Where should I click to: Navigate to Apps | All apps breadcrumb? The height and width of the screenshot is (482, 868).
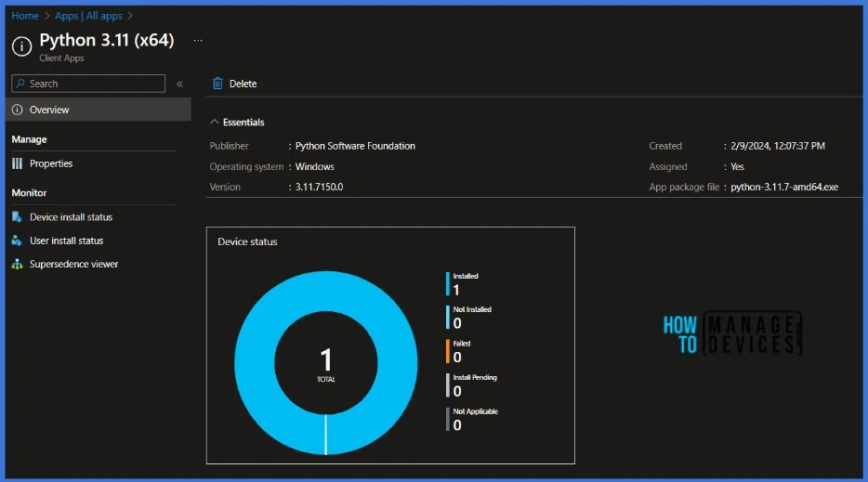coord(88,16)
